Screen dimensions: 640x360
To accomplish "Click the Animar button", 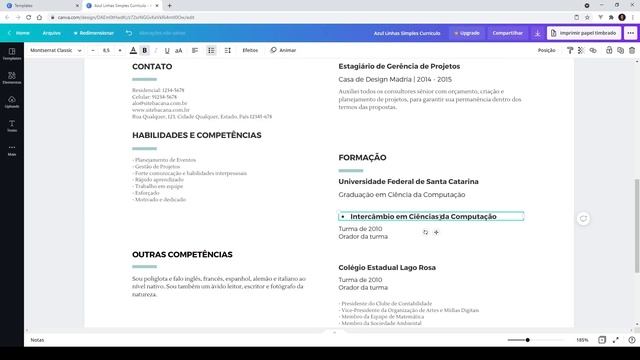I will (283, 50).
